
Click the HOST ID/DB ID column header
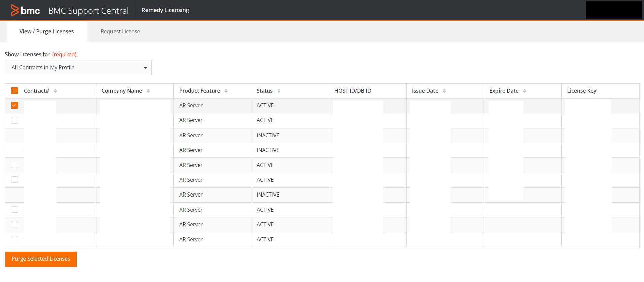coord(353,91)
